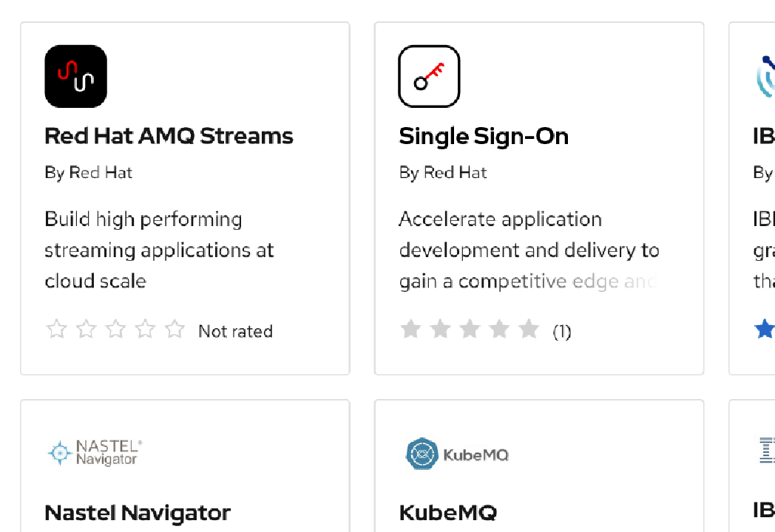The image size is (775, 532).
Task: Open the KubeMQ product title
Action: coord(448,513)
